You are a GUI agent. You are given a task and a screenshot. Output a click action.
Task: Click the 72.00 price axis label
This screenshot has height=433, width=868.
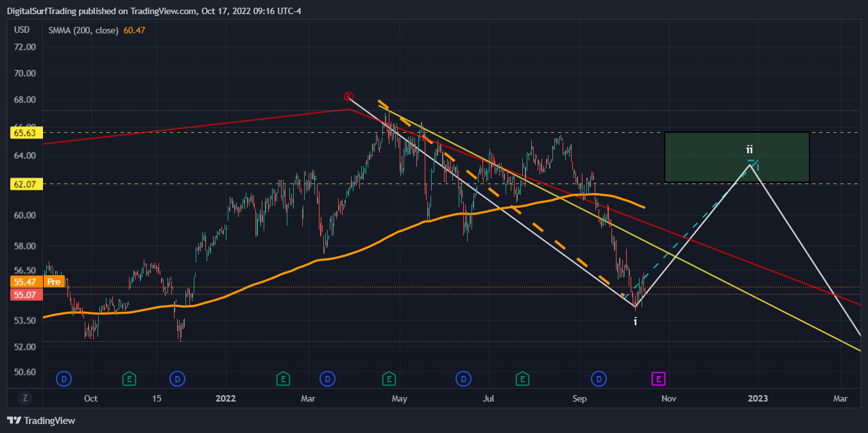(24, 47)
